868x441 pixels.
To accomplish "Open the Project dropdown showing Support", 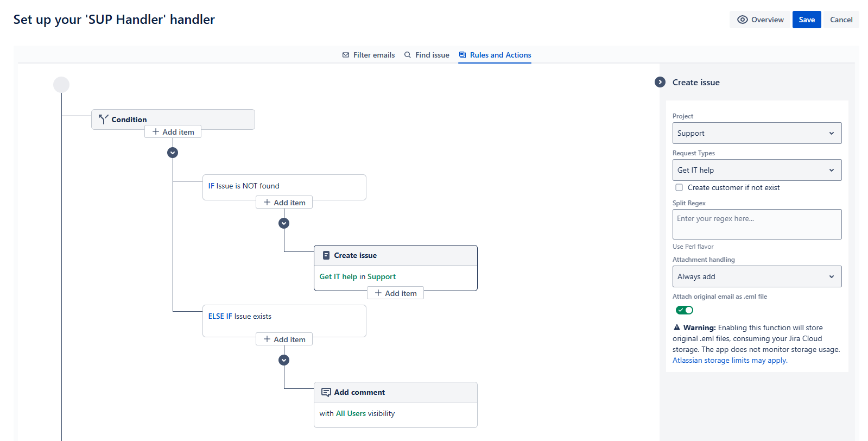I will tap(757, 133).
